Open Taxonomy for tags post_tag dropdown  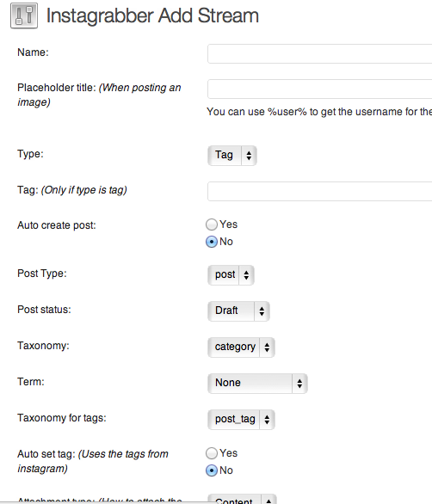[x=241, y=420]
